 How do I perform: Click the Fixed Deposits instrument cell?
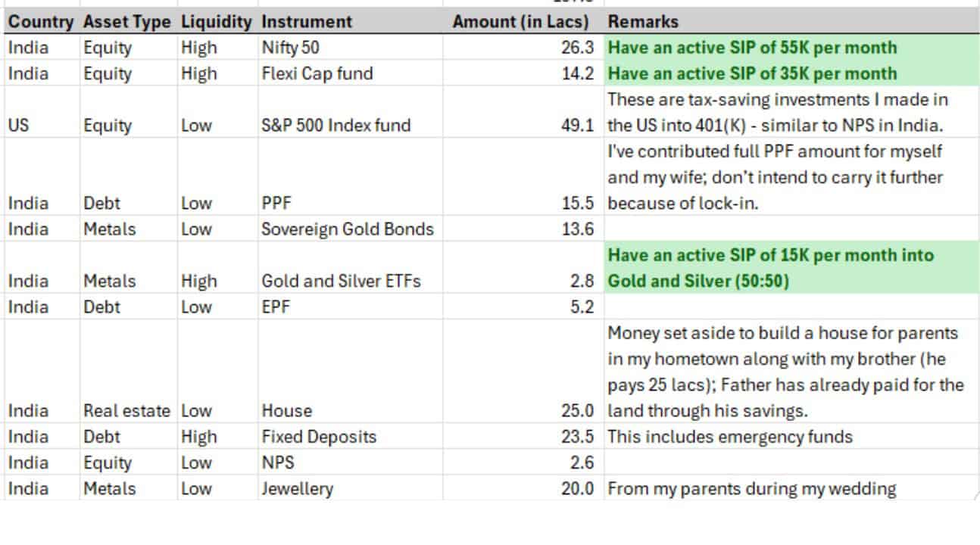(319, 437)
